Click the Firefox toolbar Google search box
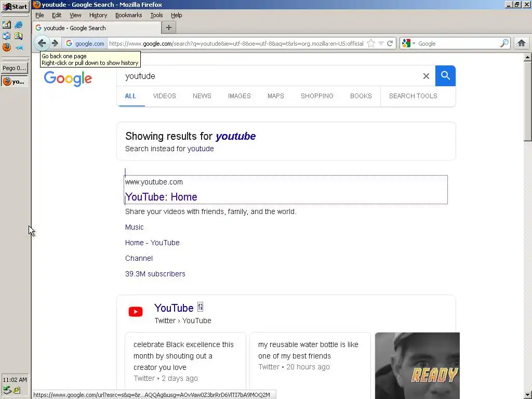 457,44
